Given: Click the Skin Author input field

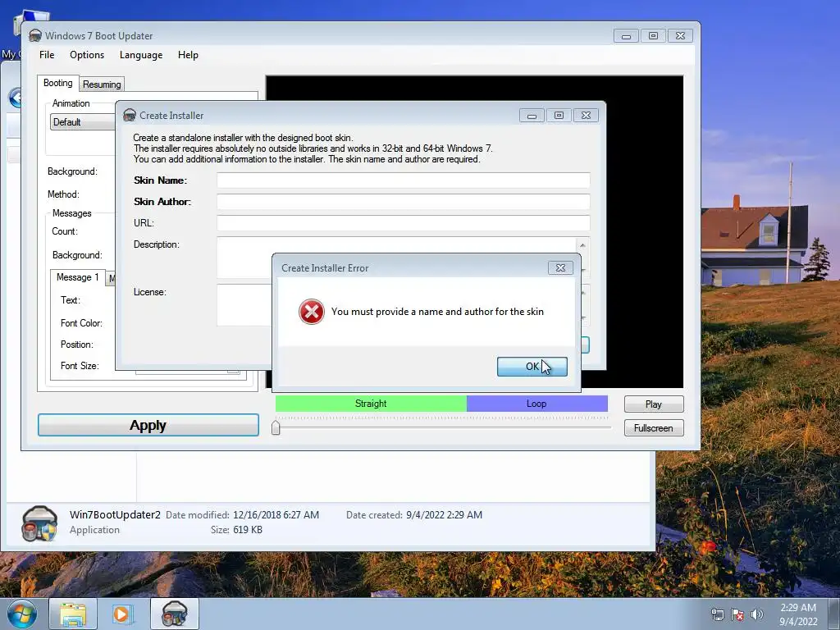Looking at the screenshot, I should tap(403, 202).
